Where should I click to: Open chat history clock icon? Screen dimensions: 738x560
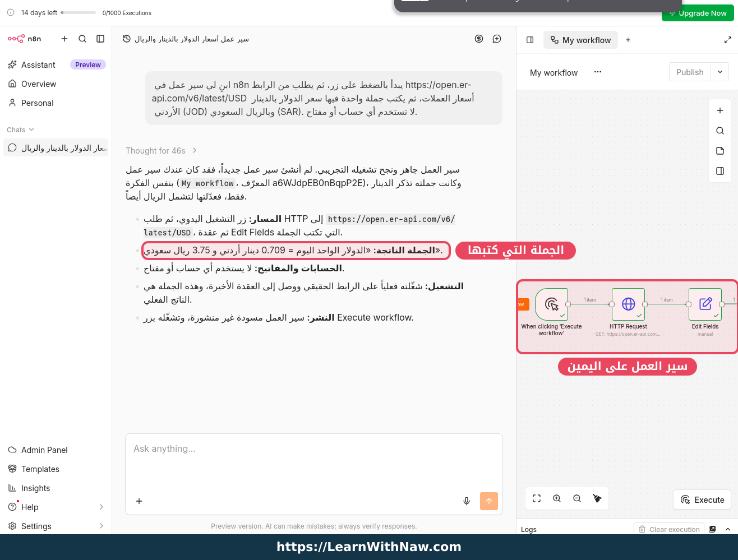[127, 39]
